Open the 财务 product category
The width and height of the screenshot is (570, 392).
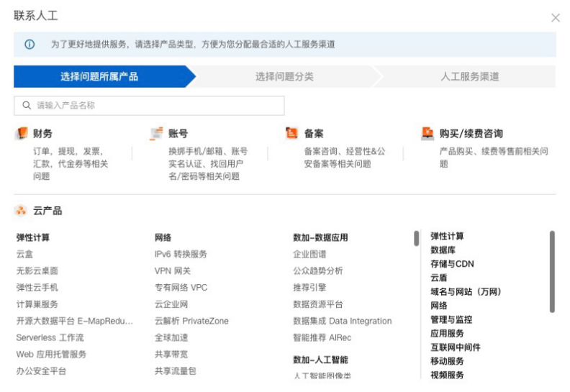click(x=42, y=133)
